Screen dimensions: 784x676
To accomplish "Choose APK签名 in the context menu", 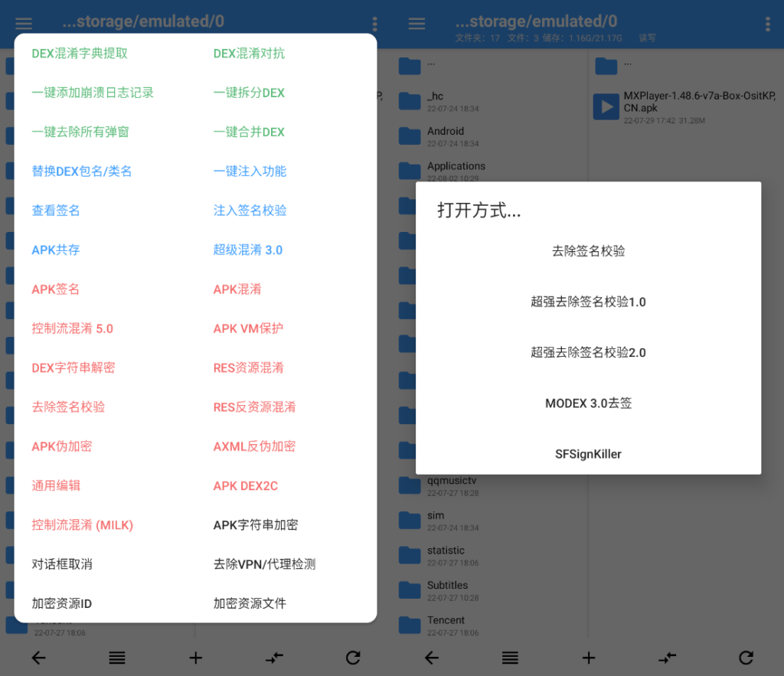I will (55, 289).
